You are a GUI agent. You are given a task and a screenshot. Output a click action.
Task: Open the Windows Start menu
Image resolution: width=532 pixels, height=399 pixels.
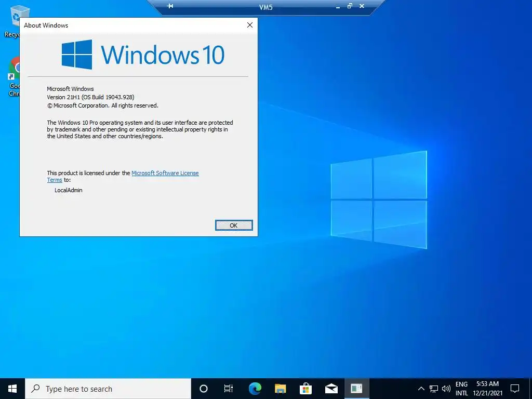pyautogui.click(x=12, y=389)
